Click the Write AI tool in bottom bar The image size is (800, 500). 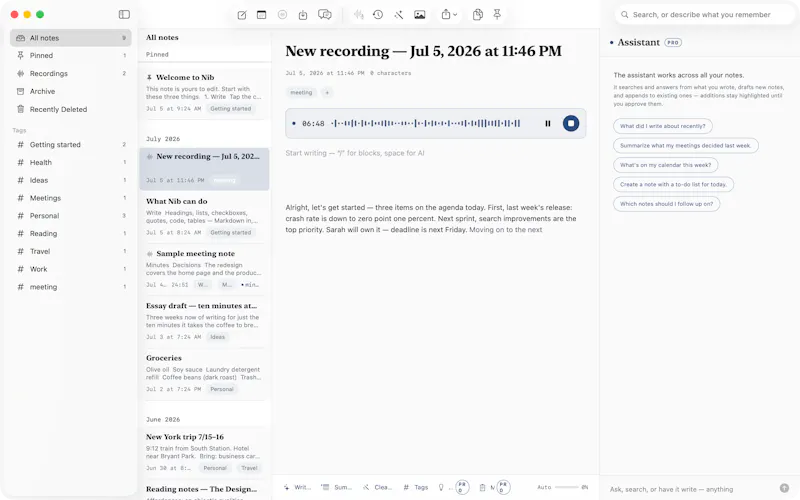click(x=298, y=487)
